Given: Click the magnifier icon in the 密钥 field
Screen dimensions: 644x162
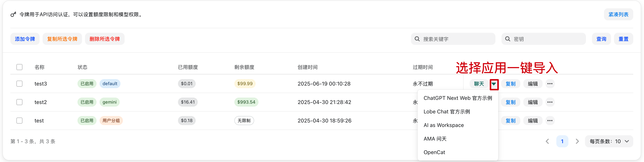Looking at the screenshot, I should 508,39.
